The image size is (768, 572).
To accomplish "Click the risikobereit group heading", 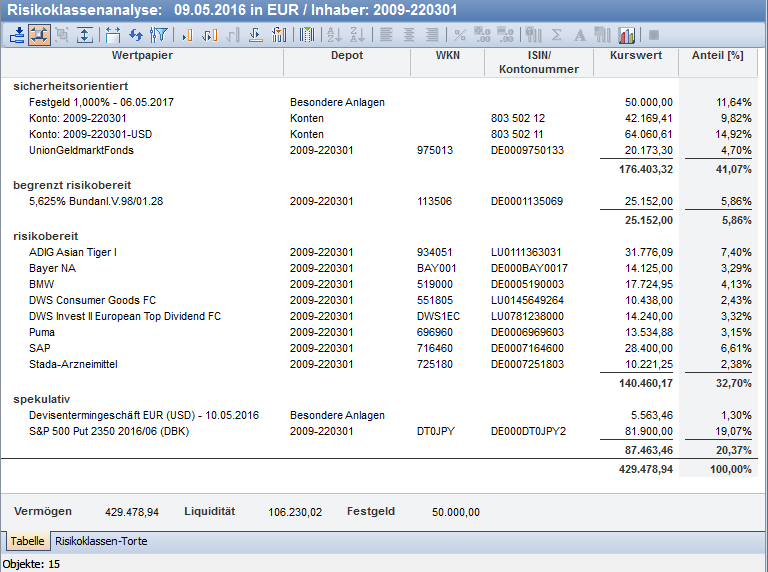I will [47, 236].
